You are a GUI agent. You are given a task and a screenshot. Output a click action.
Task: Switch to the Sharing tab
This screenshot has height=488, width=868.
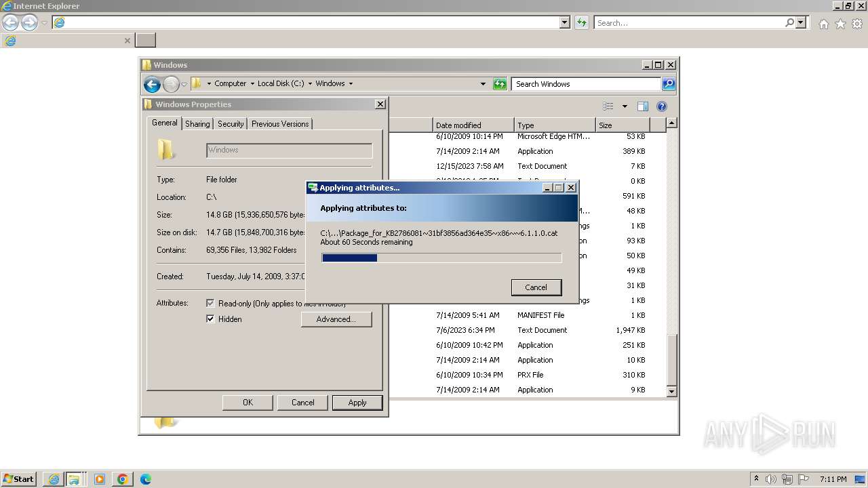197,124
